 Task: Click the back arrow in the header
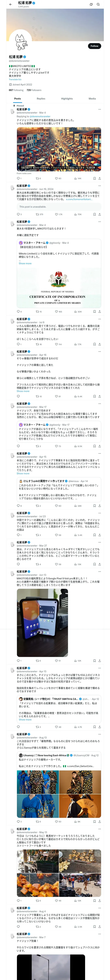click(x=11, y=5)
